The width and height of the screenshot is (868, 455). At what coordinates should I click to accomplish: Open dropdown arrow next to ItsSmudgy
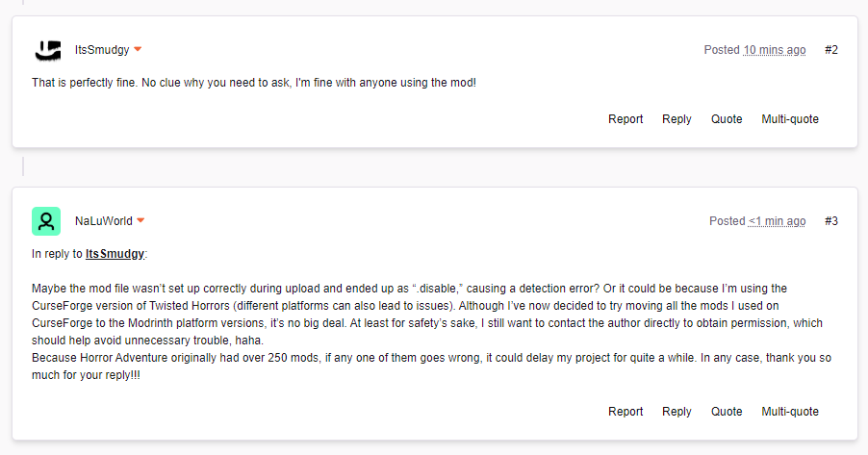click(138, 49)
